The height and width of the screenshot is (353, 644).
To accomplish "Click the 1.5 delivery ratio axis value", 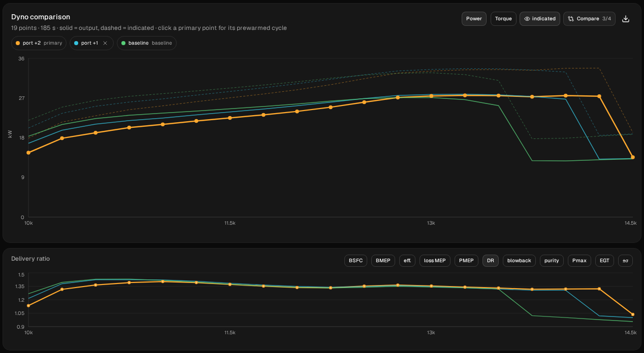I will (21, 274).
